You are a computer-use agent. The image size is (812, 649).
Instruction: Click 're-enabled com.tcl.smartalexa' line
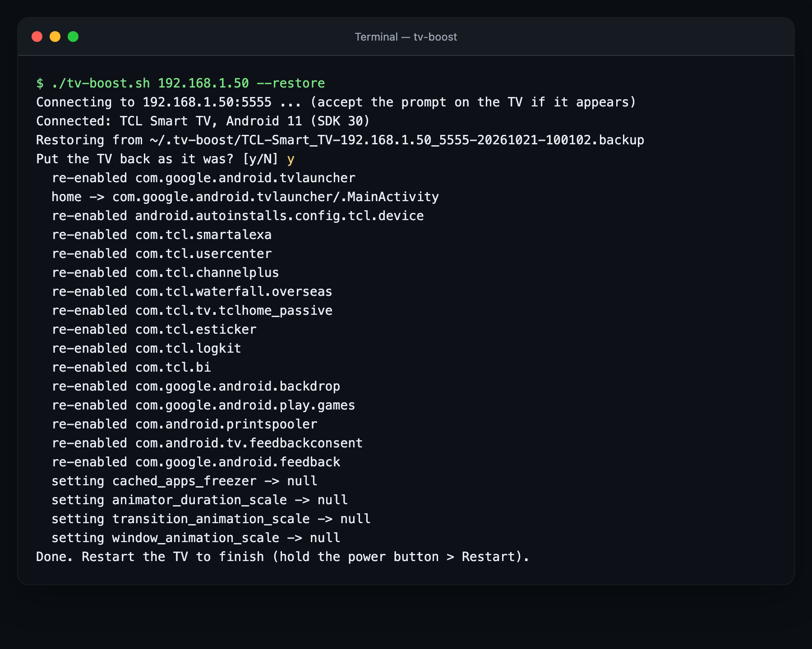click(161, 235)
